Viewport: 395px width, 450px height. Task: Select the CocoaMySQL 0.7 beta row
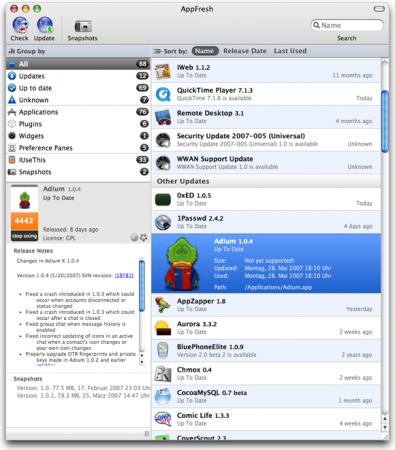[x=266, y=397]
